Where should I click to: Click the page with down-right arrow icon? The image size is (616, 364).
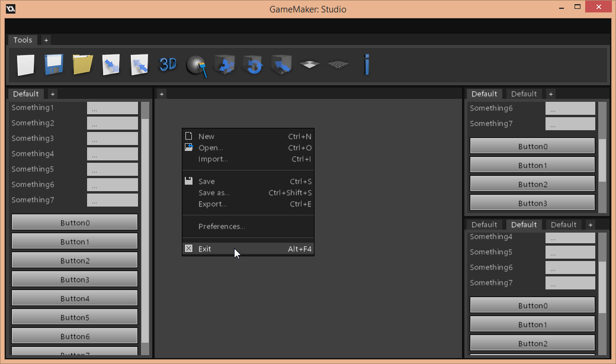(x=111, y=65)
